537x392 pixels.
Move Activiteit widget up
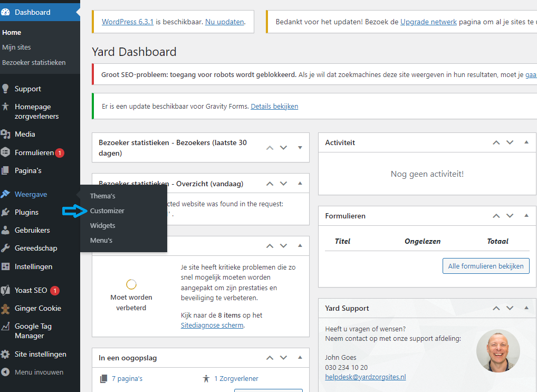click(496, 142)
